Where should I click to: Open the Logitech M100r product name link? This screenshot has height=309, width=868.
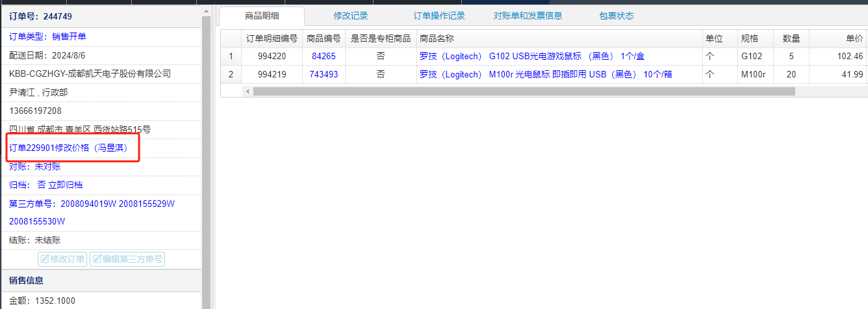click(x=546, y=74)
